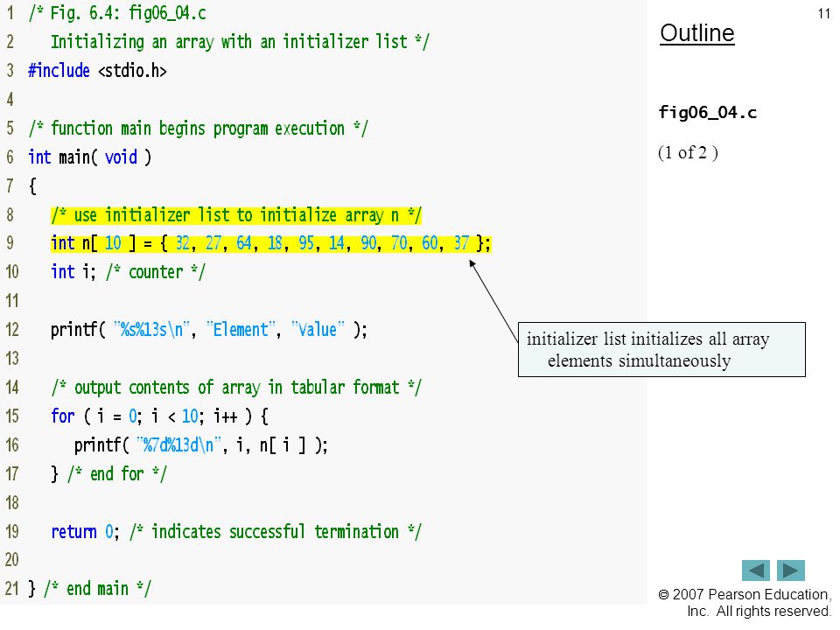Image resolution: width=840 pixels, height=630 pixels.
Task: Click the printf Element Value header line
Action: pyautogui.click(x=209, y=330)
